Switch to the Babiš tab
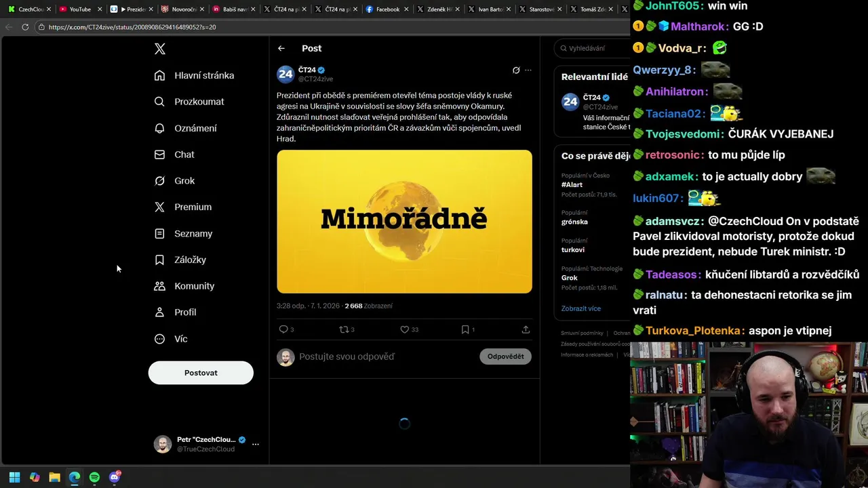Image resolution: width=868 pixels, height=488 pixels. (x=235, y=9)
